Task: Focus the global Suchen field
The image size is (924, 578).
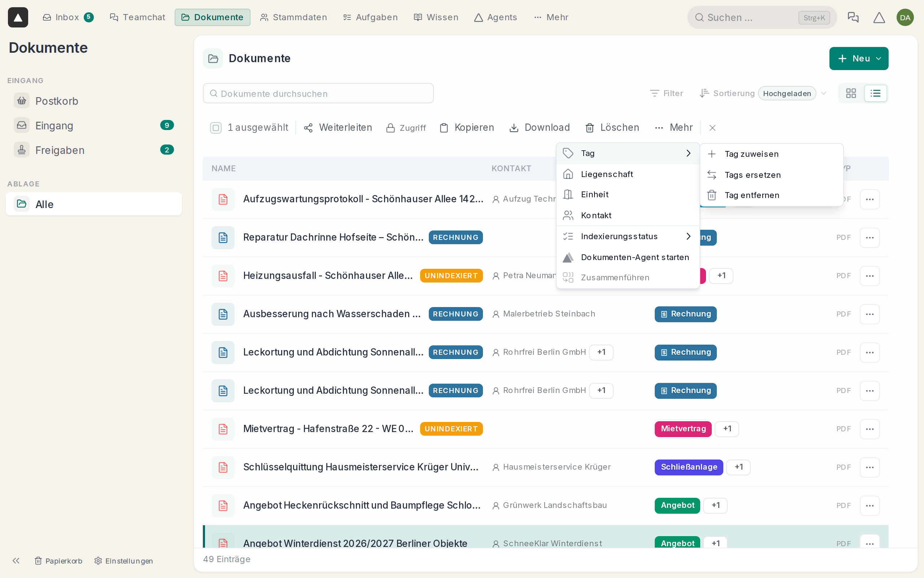Action: (x=762, y=17)
